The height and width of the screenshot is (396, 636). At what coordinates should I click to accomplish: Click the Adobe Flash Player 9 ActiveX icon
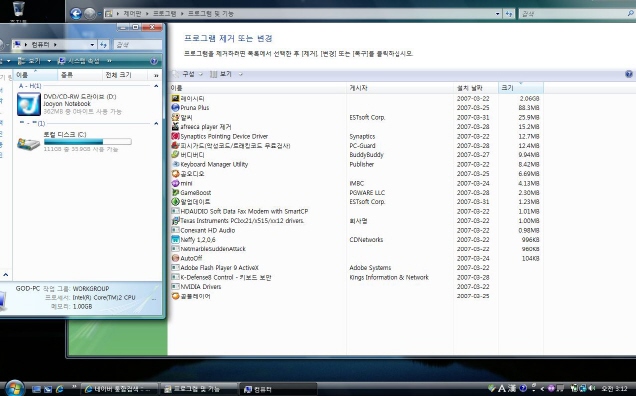pos(175,267)
